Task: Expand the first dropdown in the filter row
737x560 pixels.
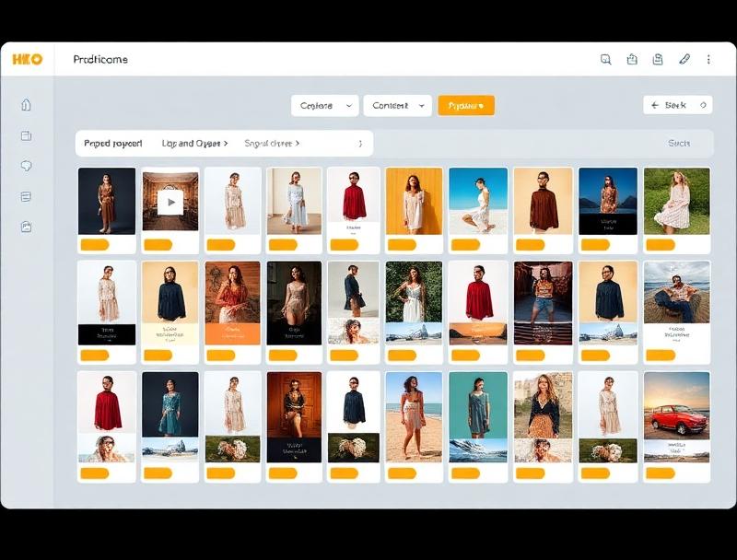Action: coord(324,106)
